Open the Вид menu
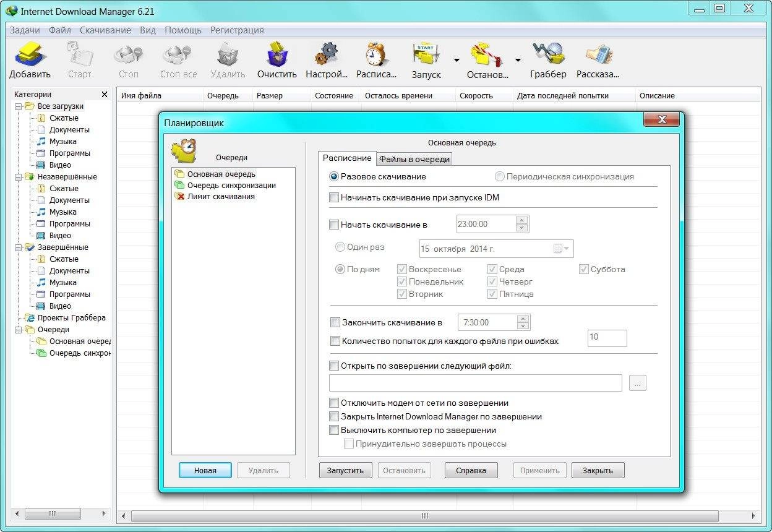Screen dimensions: 772x532 tap(148, 30)
